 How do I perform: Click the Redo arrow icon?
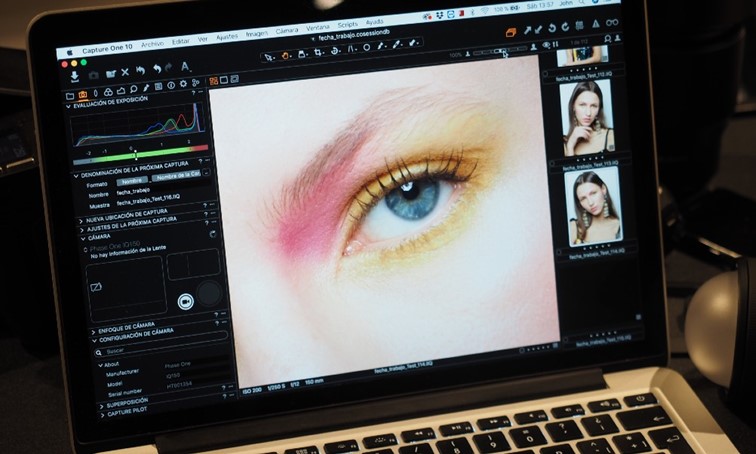pos(168,67)
